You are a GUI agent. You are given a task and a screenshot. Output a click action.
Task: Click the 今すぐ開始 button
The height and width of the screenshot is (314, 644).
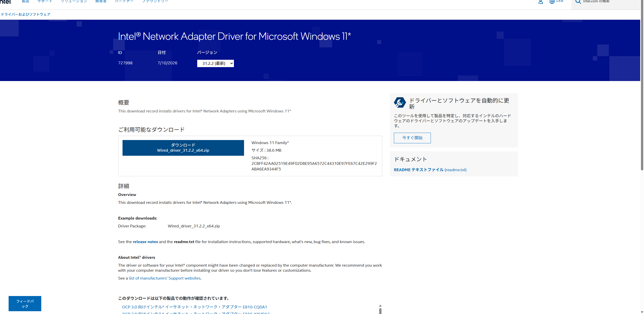pyautogui.click(x=412, y=138)
